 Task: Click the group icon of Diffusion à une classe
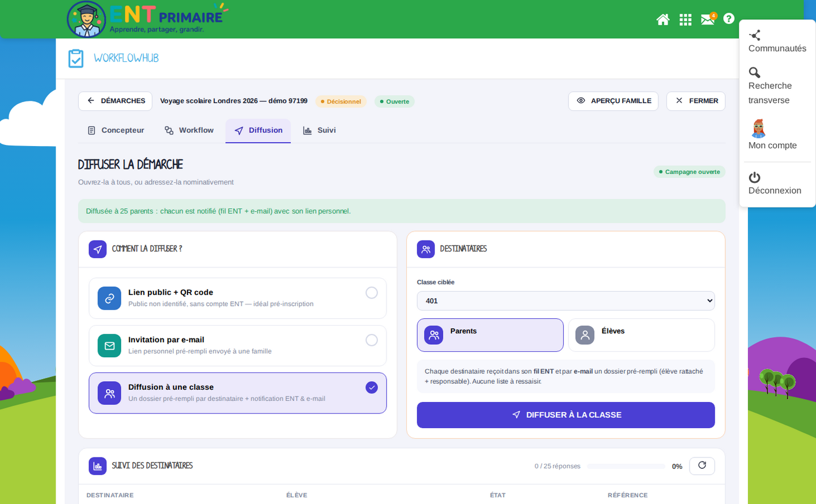point(109,393)
